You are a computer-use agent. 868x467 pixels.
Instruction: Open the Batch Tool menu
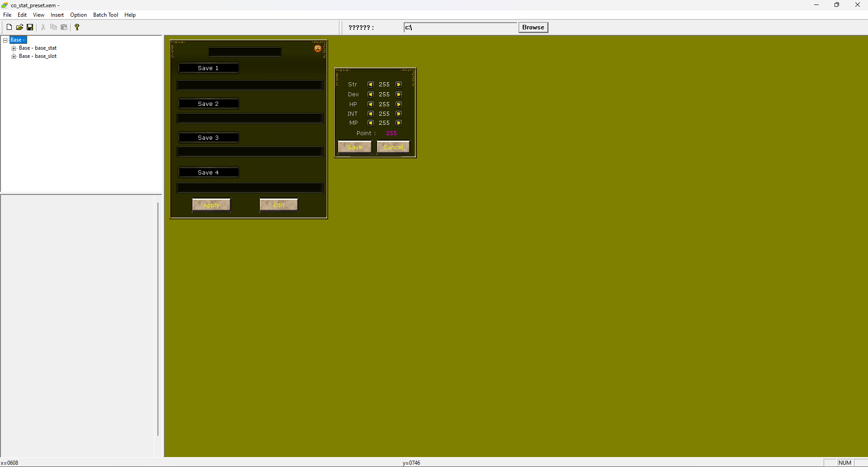[x=105, y=14]
